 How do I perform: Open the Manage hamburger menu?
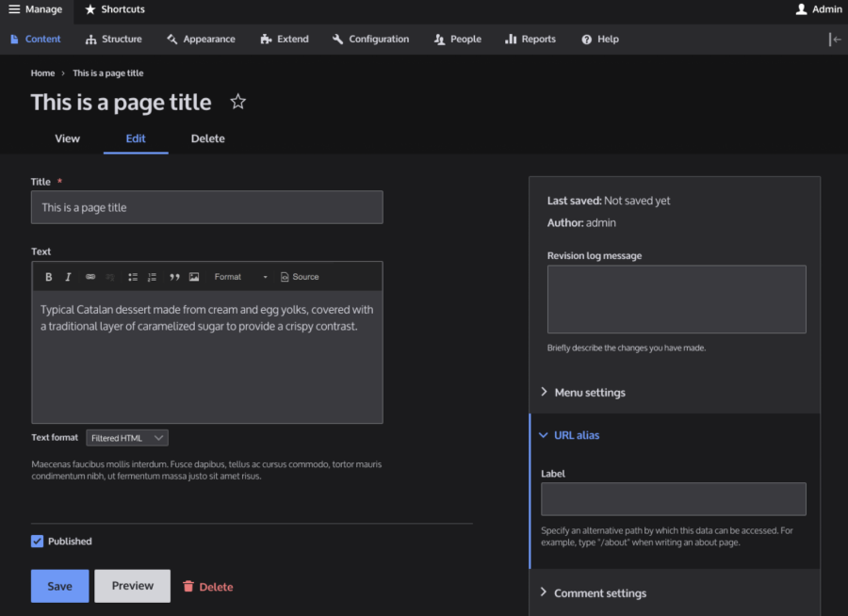coord(36,9)
